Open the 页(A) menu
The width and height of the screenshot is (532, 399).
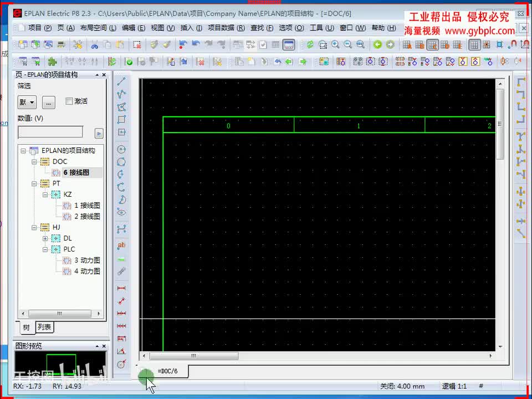66,28
